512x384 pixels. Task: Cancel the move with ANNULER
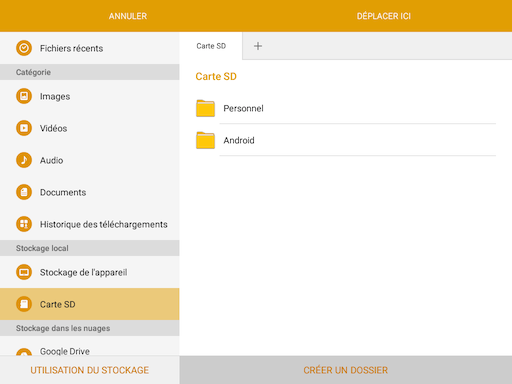[128, 16]
